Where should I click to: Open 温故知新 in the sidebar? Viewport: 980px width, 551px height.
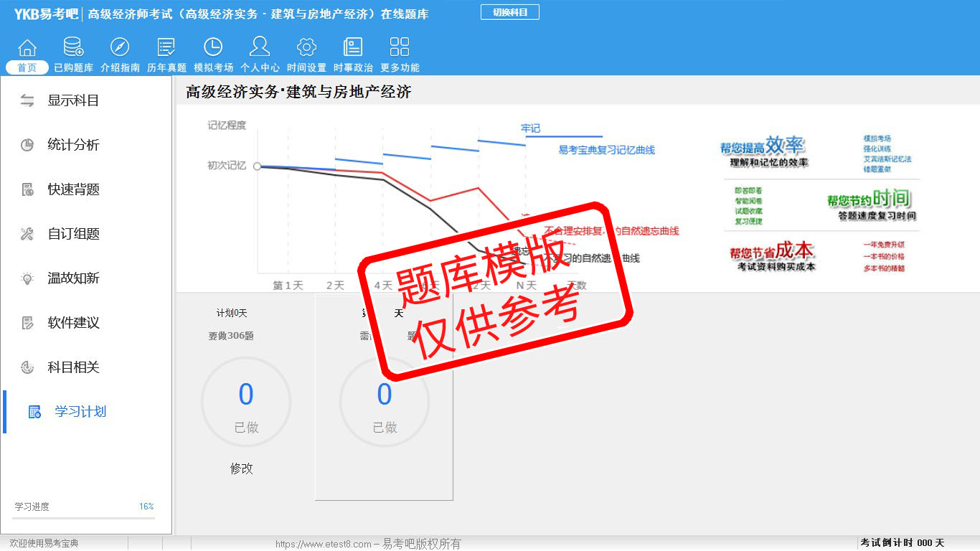tap(72, 278)
